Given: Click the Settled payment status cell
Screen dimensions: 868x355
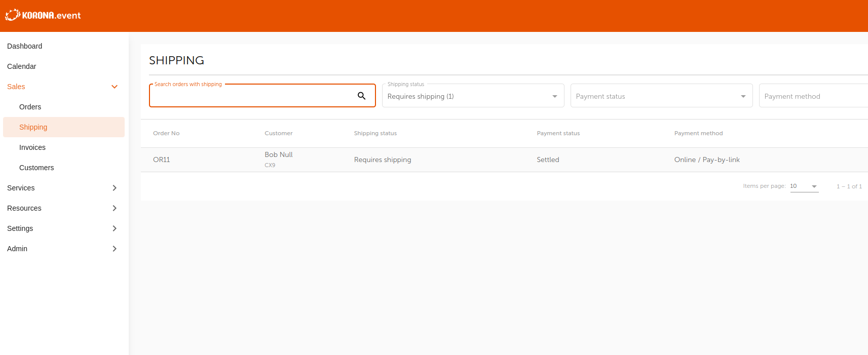Looking at the screenshot, I should click(548, 160).
